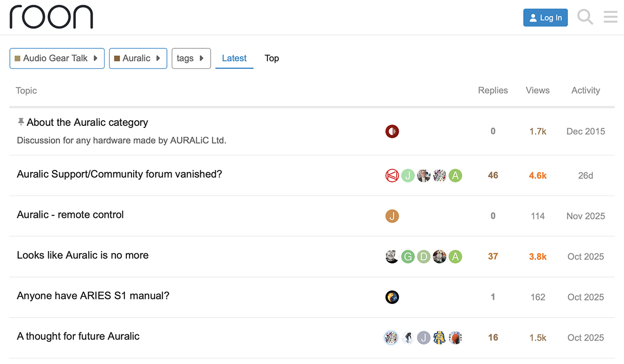Viewport: 624px width, 364px height.
Task: Click the dark red avatar on About Auralic row
Action: pos(392,132)
